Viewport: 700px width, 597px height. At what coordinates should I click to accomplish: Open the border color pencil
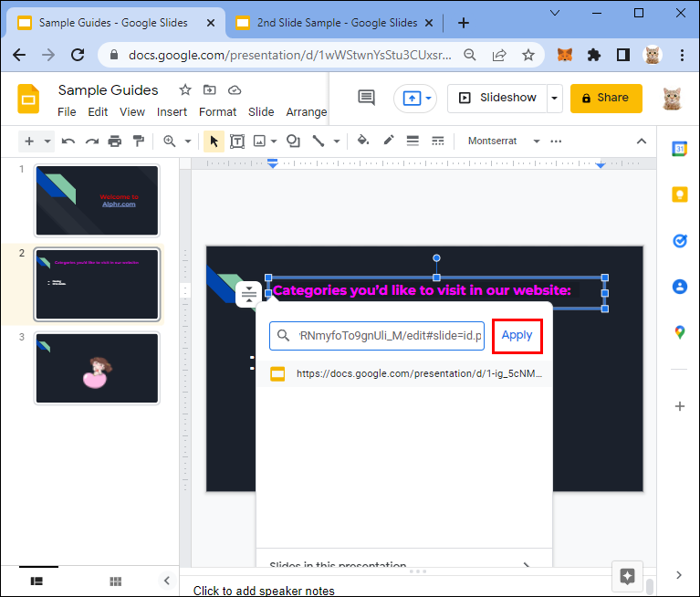click(389, 141)
